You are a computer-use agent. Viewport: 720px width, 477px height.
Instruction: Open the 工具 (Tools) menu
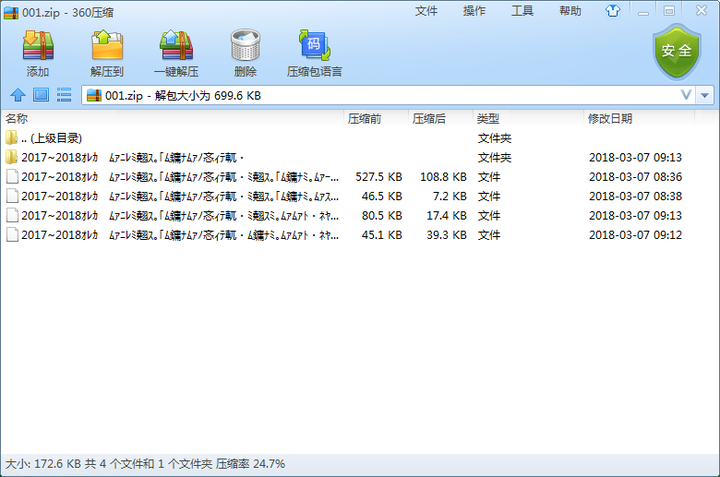coord(523,11)
